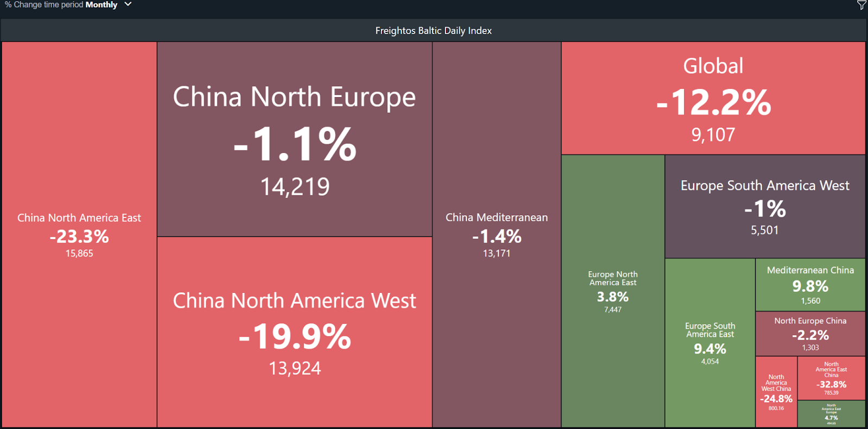Image resolution: width=868 pixels, height=429 pixels.
Task: Click the 9,107 Global index value
Action: tap(713, 135)
